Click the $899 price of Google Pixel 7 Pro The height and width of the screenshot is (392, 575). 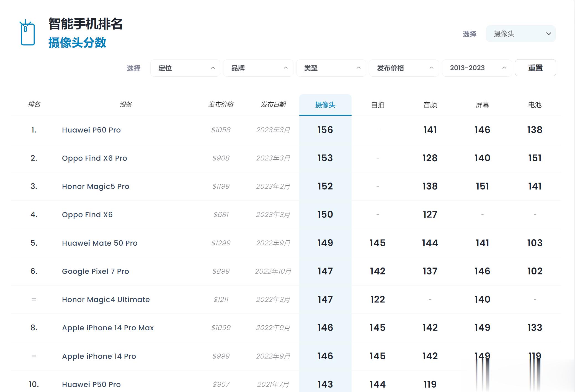(x=221, y=271)
